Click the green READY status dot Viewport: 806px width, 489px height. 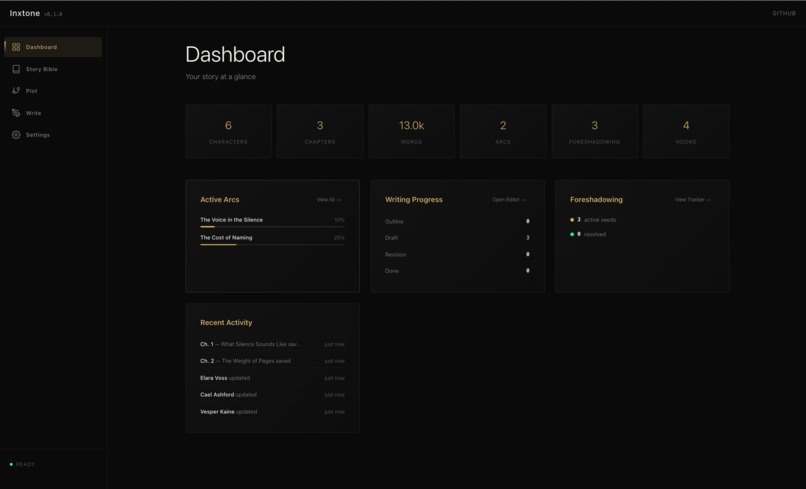(x=11, y=464)
